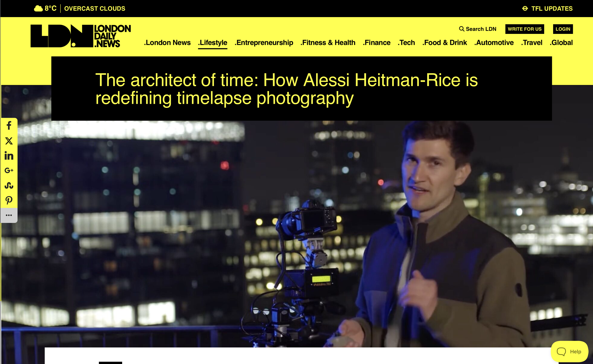
Task: Open Fitness & Health section
Action: pyautogui.click(x=328, y=43)
